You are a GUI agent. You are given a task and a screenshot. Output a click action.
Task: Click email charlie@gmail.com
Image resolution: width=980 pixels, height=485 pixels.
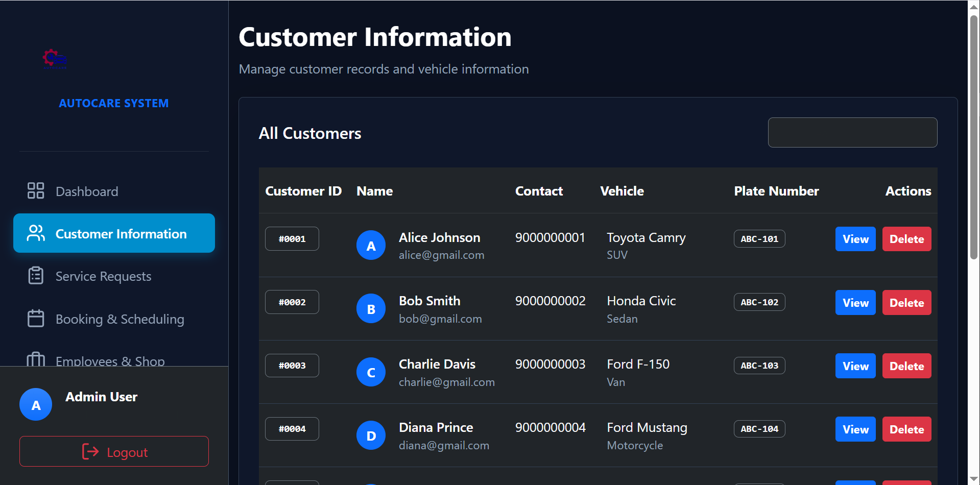tap(447, 382)
